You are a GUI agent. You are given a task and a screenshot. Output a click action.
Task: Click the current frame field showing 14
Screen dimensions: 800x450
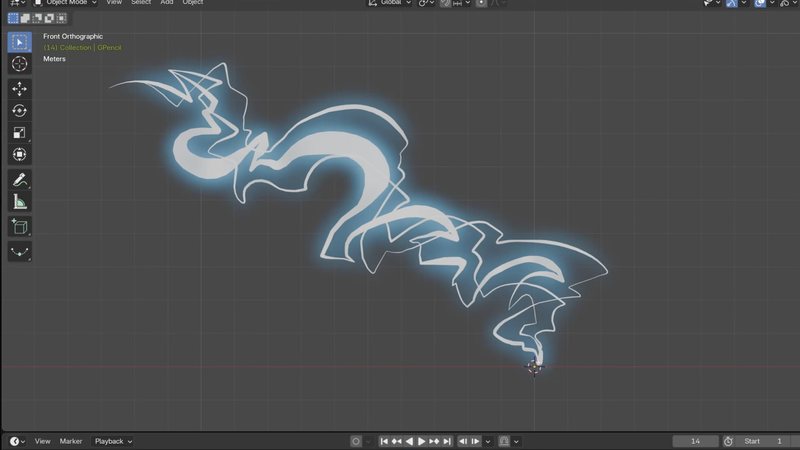point(695,441)
